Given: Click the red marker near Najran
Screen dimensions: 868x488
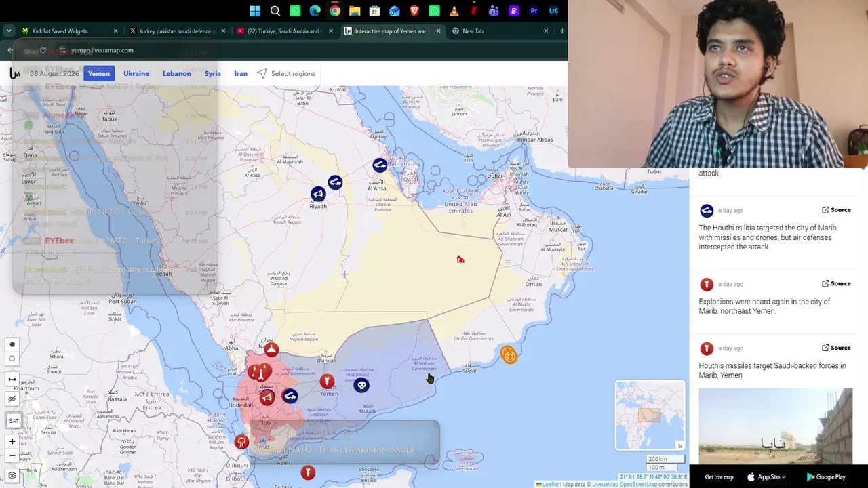Looking at the screenshot, I should (x=271, y=350).
